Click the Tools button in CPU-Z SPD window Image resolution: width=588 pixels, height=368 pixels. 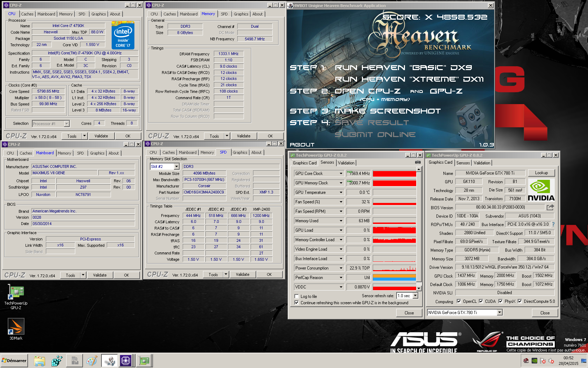pos(213,274)
